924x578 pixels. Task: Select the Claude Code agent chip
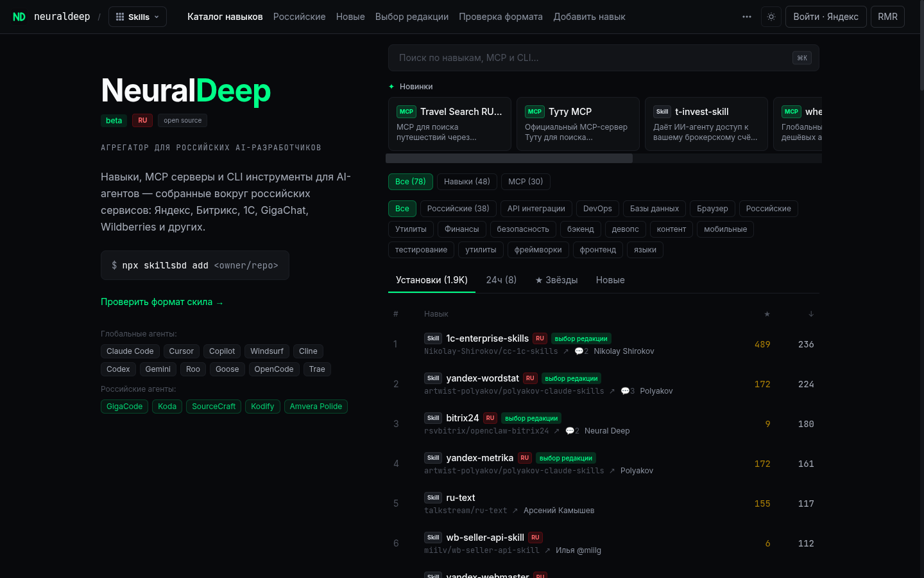coord(130,351)
